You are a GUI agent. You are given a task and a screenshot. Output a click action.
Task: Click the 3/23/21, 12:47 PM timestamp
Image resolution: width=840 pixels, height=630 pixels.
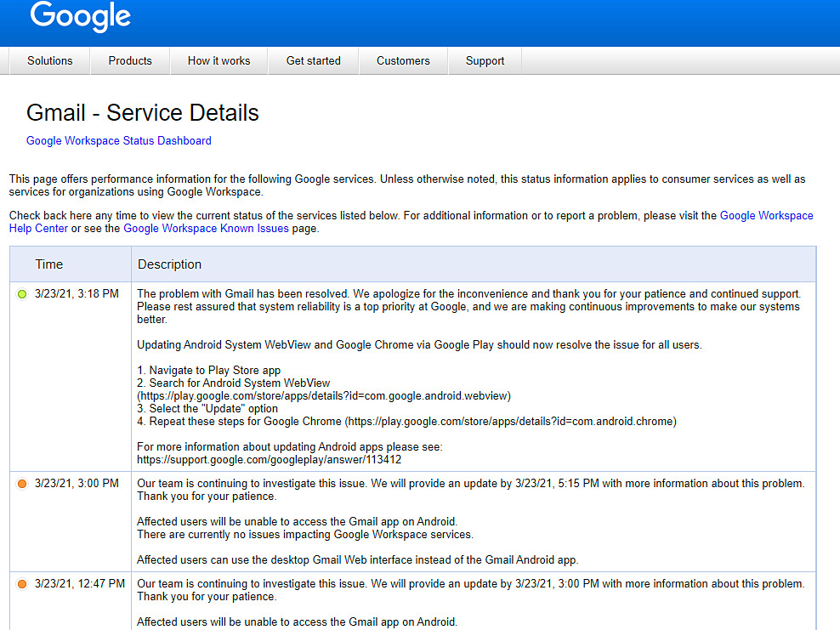coord(80,583)
